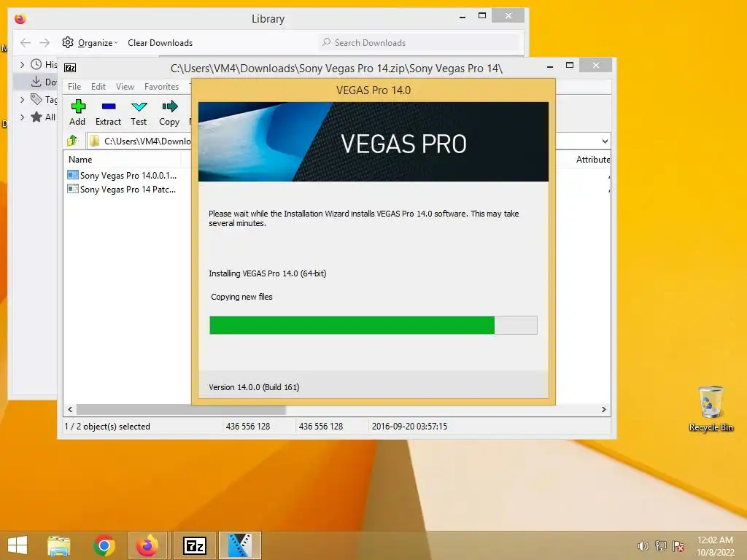The width and height of the screenshot is (747, 560).
Task: Close the 7-Zip window
Action: point(595,65)
